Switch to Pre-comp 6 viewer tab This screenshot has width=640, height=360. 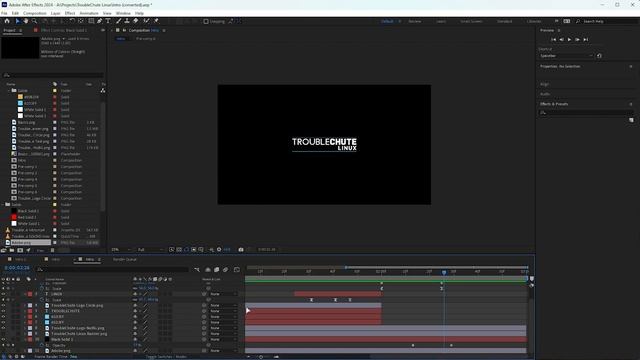coord(146,39)
